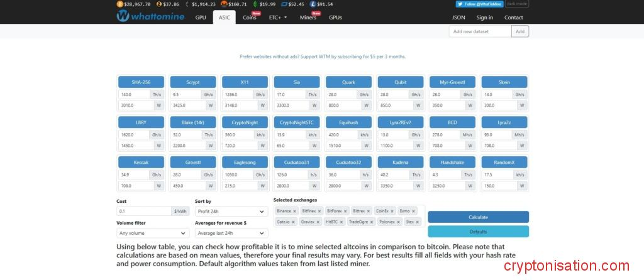Image resolution: width=644 pixels, height=280 pixels.
Task: Remove Binance from selected exchanges
Action: (296, 211)
